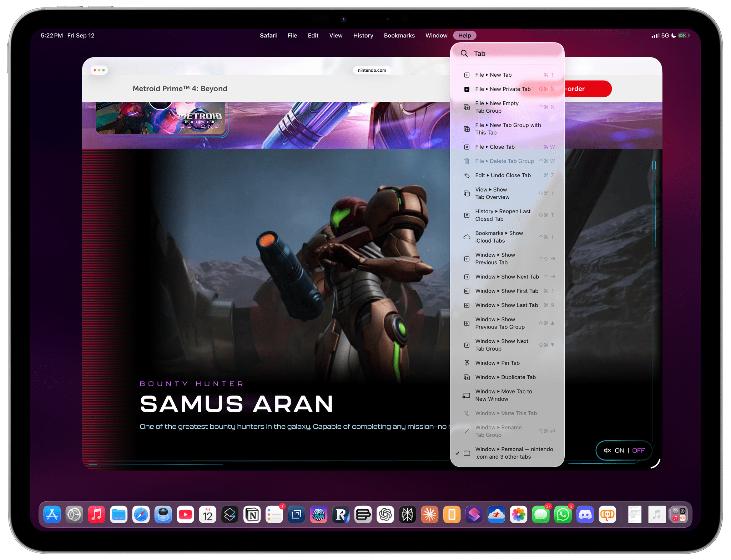Viewport: 731px width, 560px height.
Task: Open WhatsApp from the Dock
Action: coord(564,515)
